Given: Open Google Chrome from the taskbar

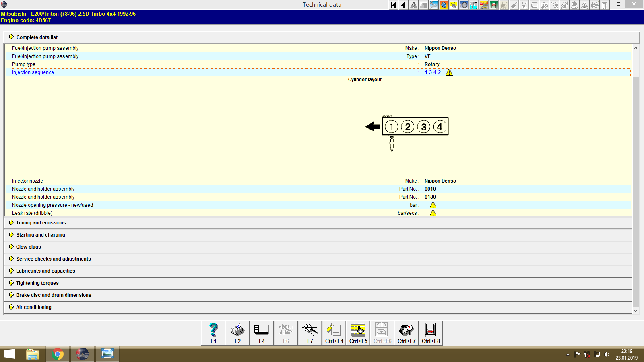Looking at the screenshot, I should (x=58, y=354).
